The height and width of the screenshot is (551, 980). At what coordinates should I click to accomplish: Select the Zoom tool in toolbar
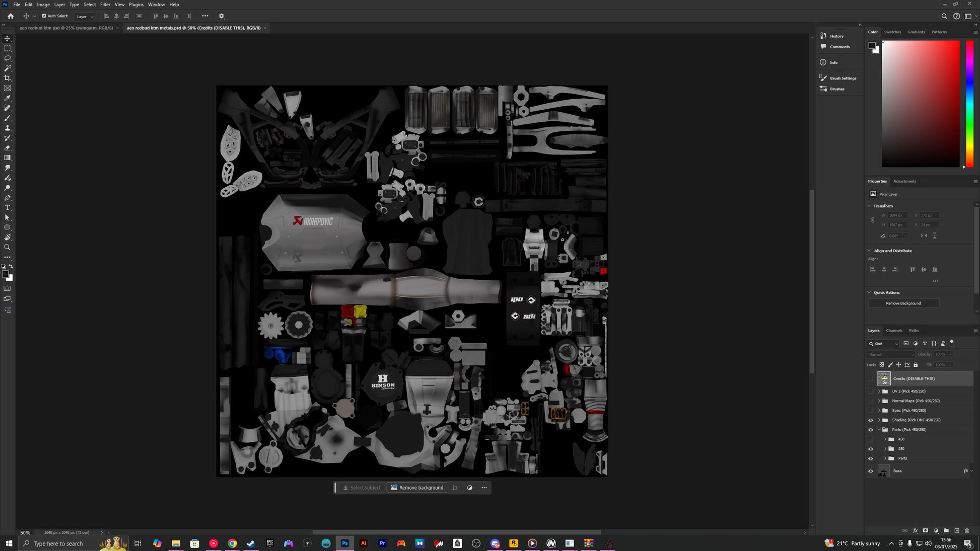8,248
